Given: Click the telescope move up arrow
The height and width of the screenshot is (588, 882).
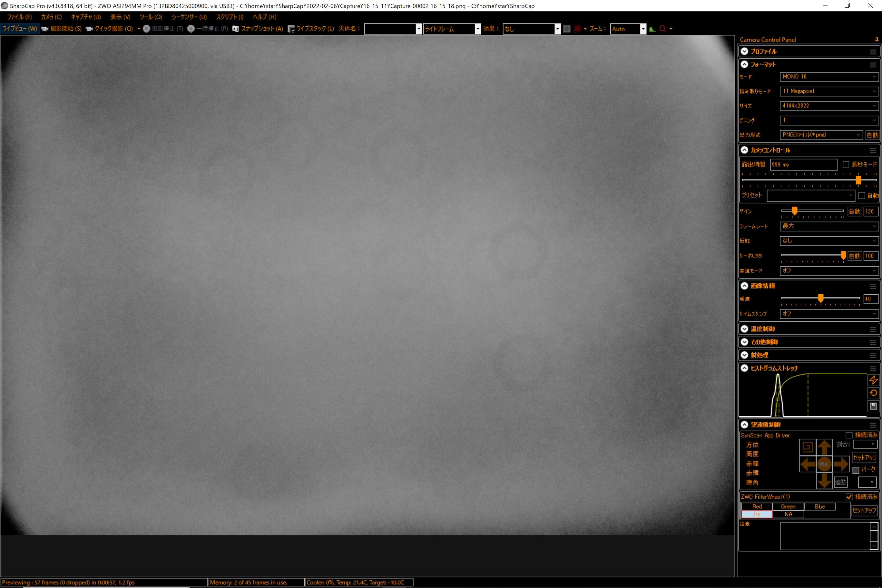Looking at the screenshot, I should 824,447.
